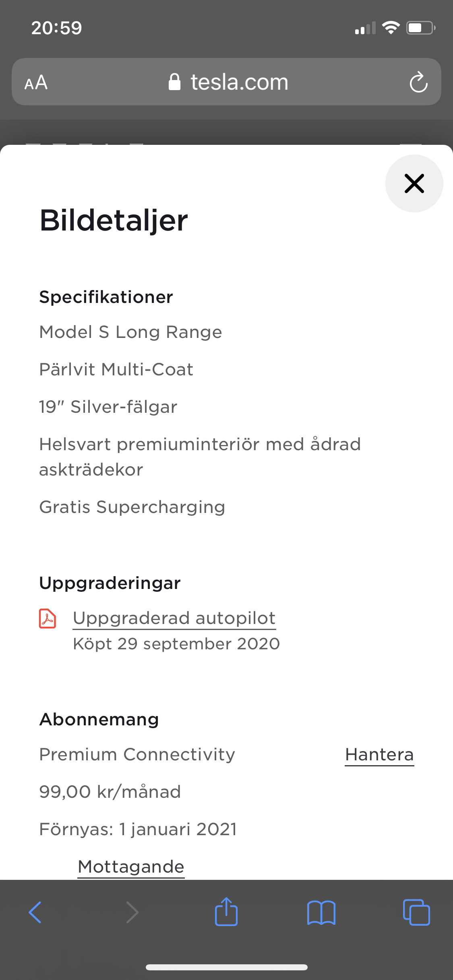Screen dimensions: 453x980
Task: Tap the battery status icon
Action: coord(420,28)
